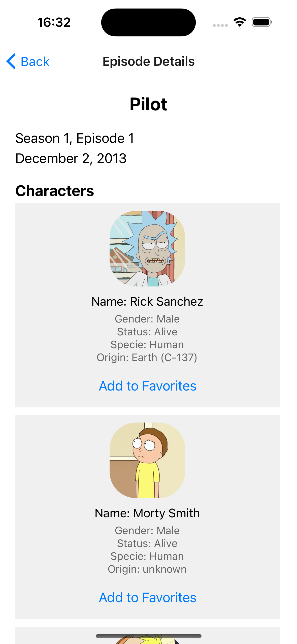Tap the battery indicator icon
This screenshot has width=297, height=644.
pos(262,22)
